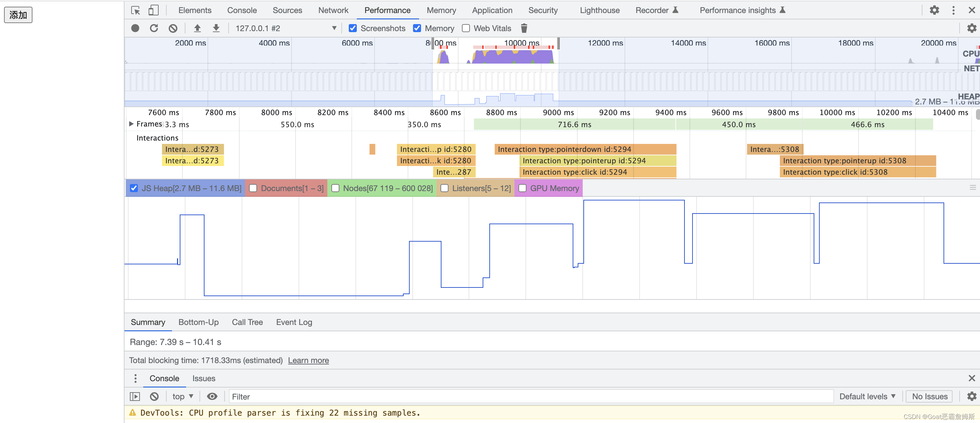Select the inspect element icon

click(x=136, y=10)
